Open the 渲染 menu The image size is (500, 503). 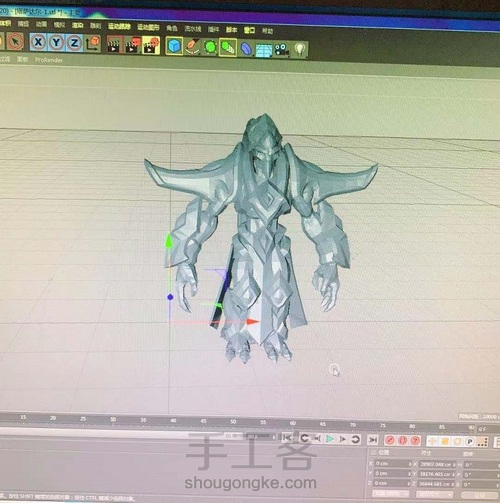[77, 25]
